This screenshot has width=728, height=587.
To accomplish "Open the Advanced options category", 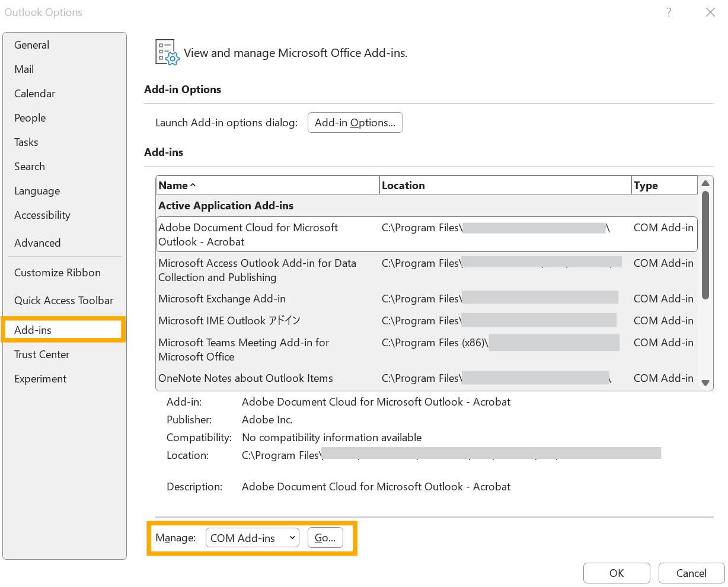I will 65,243.
